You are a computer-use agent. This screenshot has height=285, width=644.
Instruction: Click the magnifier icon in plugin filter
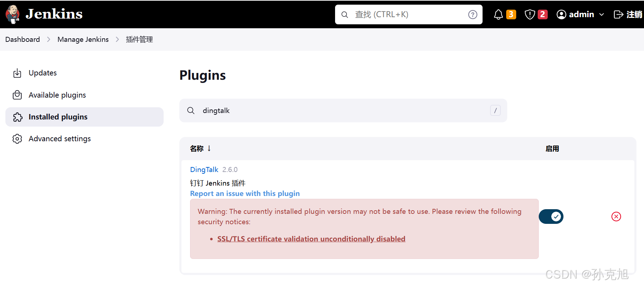[x=191, y=110]
